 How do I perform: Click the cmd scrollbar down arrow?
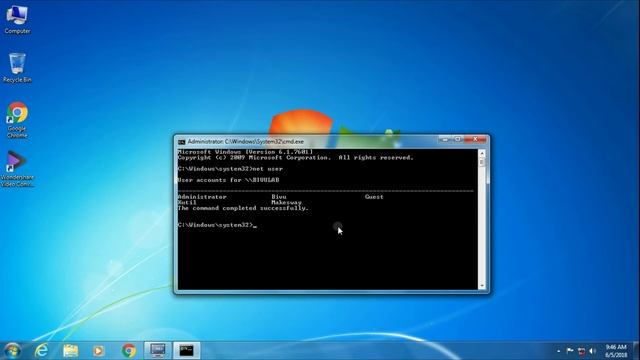click(482, 286)
